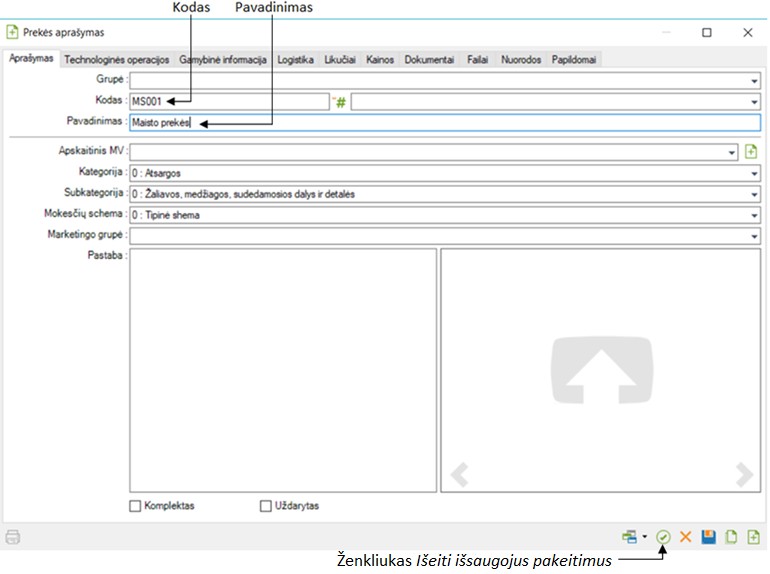Image resolution: width=770 pixels, height=574 pixels.
Task: Toggle the Uždarytas checkbox
Action: tap(266, 506)
